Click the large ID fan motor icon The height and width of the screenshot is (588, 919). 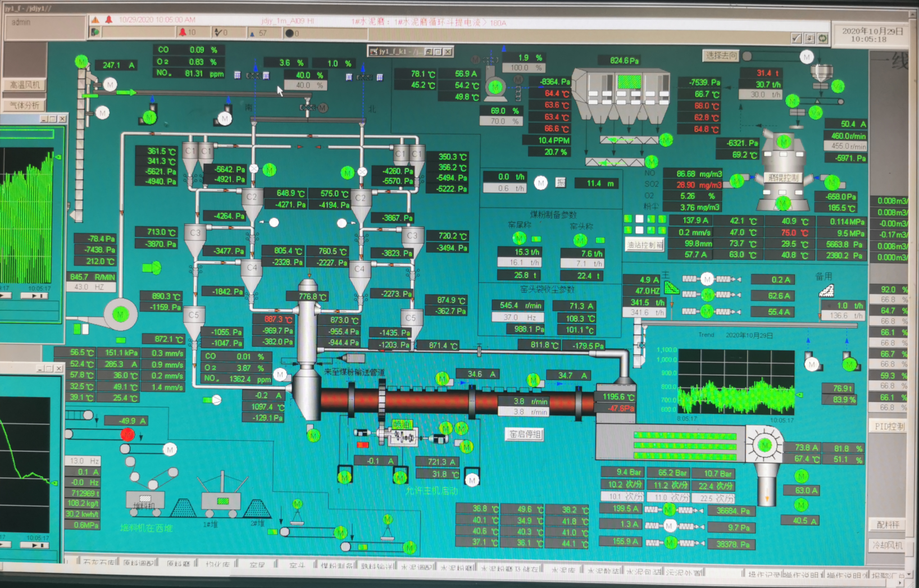pyautogui.click(x=120, y=314)
